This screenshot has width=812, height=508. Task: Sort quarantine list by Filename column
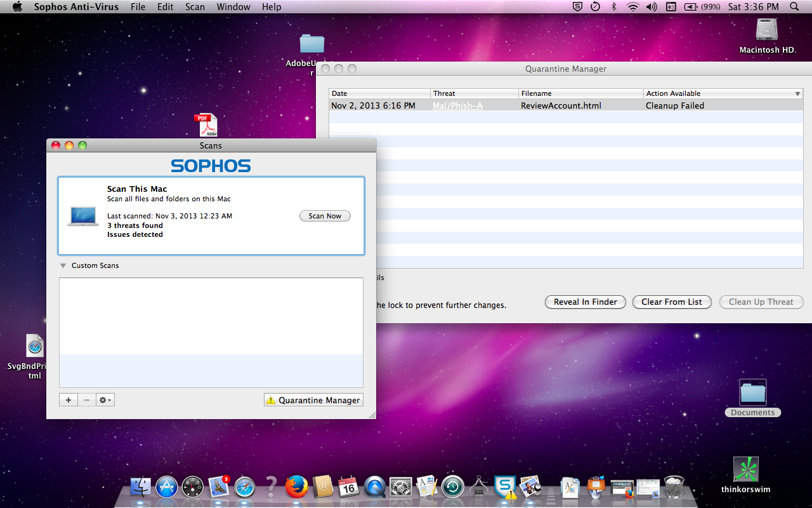pos(581,93)
